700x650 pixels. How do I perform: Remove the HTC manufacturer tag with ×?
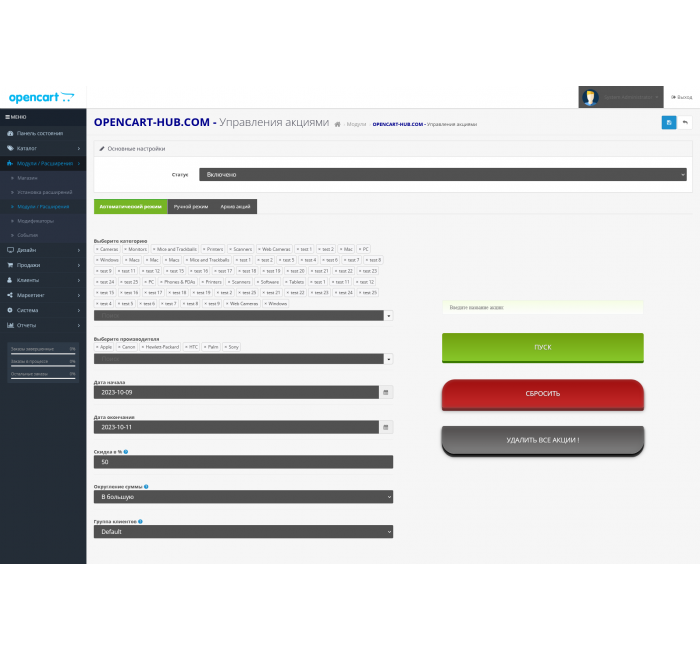[x=186, y=347]
